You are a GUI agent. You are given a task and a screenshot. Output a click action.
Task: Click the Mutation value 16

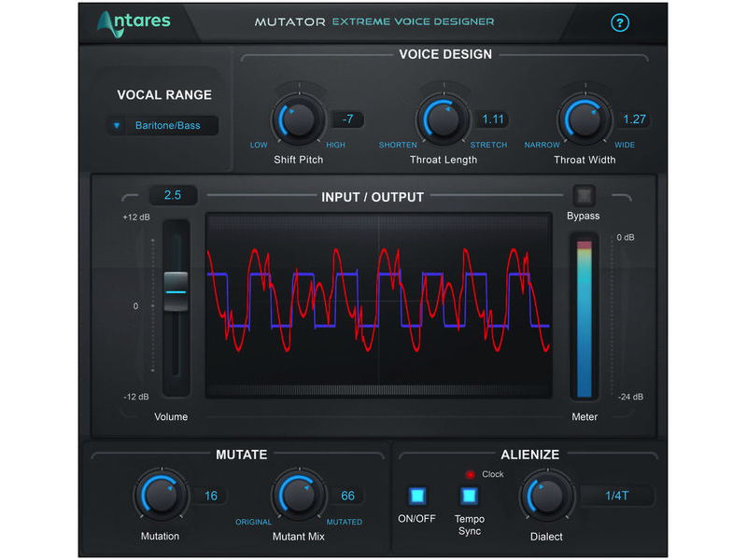point(211,496)
